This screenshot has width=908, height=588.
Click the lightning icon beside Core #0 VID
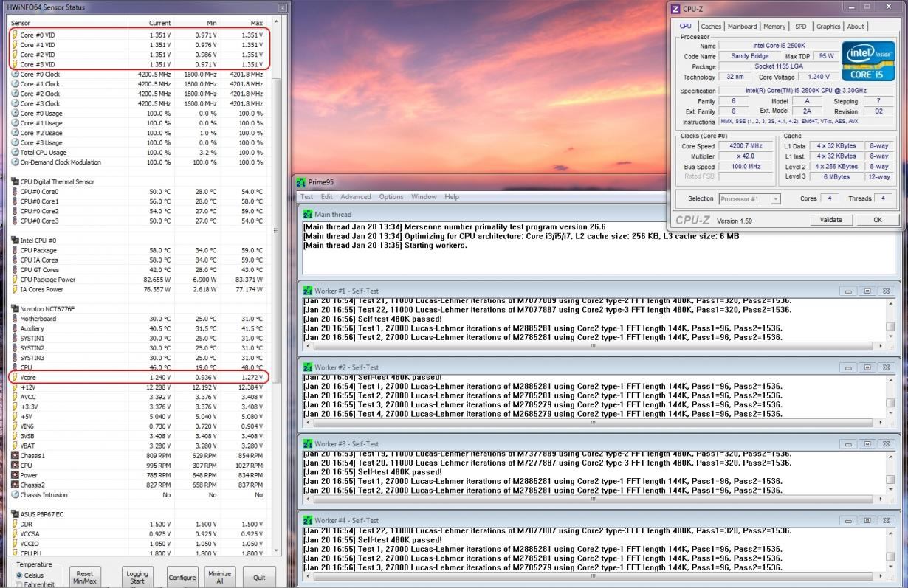15,35
